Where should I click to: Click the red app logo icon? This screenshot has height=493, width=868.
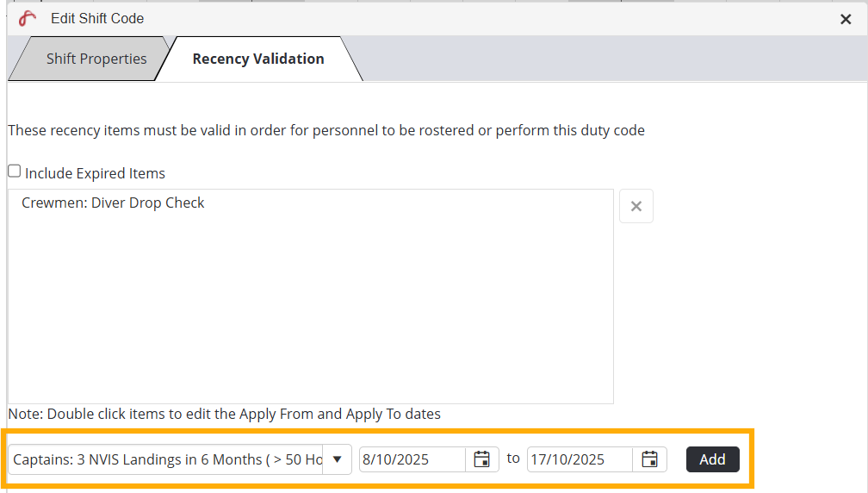pyautogui.click(x=28, y=19)
